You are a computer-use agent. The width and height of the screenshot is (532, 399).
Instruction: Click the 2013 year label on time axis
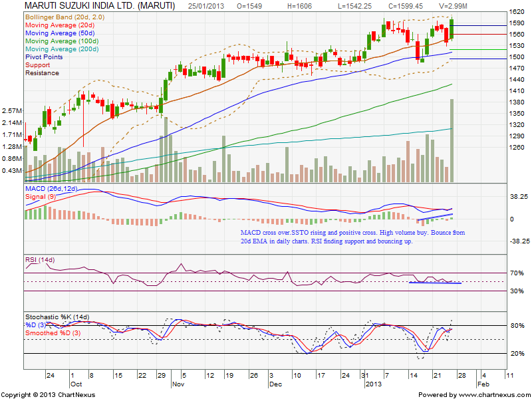pyautogui.click(x=373, y=384)
